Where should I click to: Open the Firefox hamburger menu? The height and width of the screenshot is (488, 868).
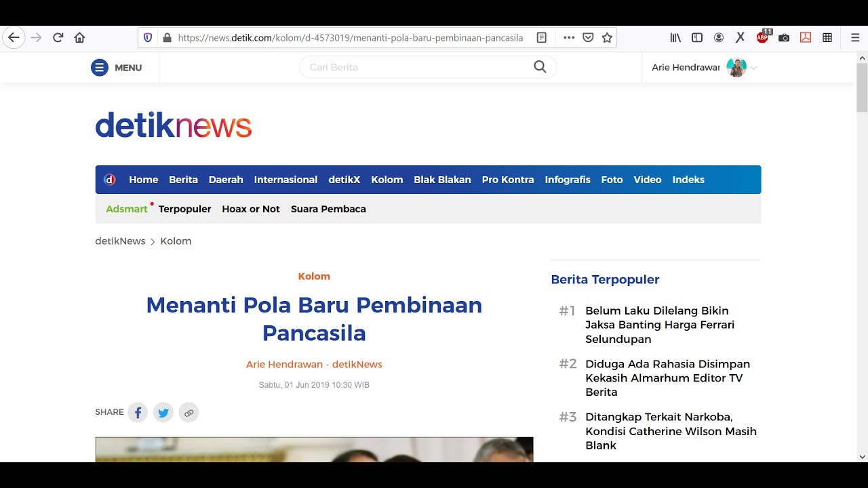[855, 38]
